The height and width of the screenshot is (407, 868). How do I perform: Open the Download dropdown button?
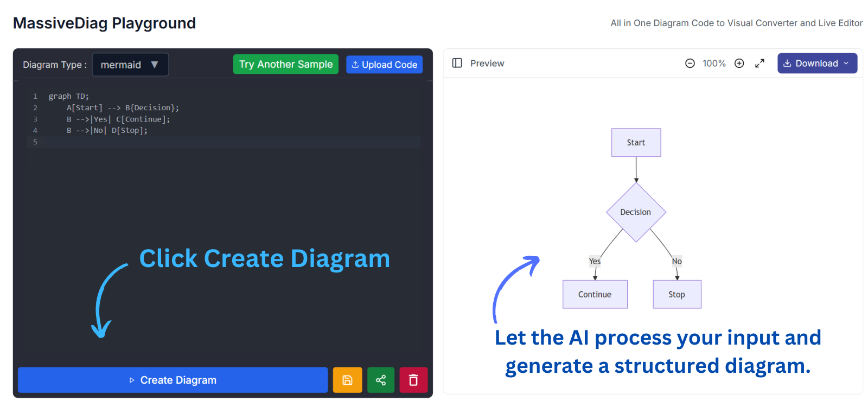click(817, 63)
